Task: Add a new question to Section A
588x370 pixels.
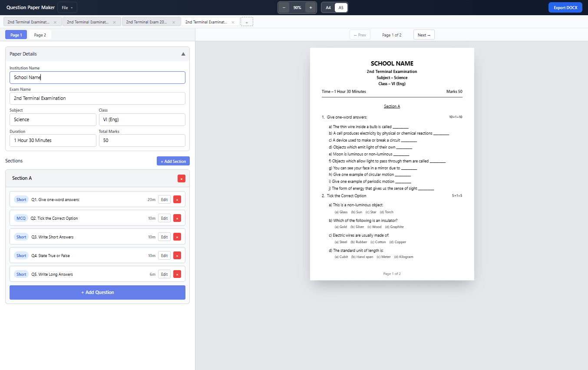Action: click(x=97, y=293)
